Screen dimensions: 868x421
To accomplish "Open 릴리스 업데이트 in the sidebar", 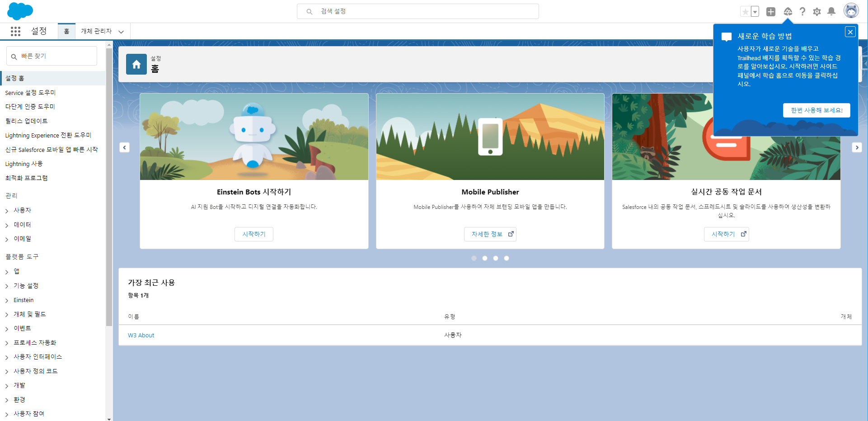I will pos(26,121).
